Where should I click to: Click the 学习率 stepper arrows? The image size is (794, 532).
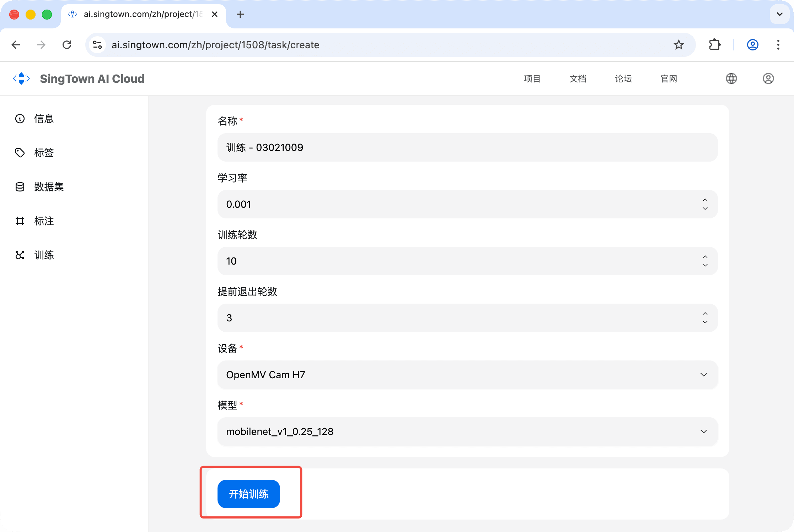705,204
